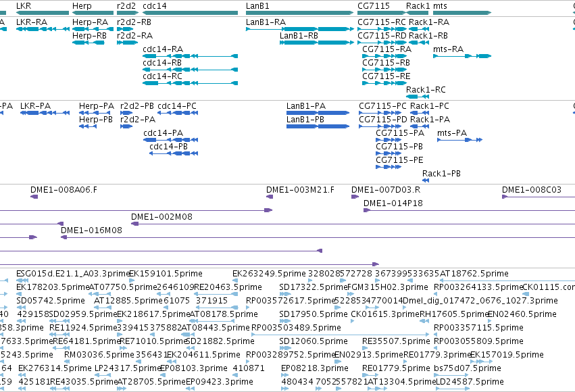Click the RE35507.5prime label
This screenshot has width=575, height=392.
tap(396, 341)
